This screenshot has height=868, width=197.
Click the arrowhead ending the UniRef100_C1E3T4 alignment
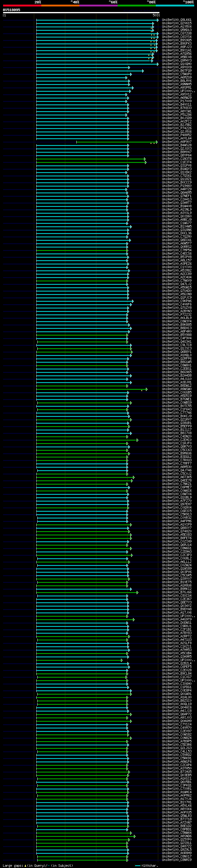[x=146, y=162]
